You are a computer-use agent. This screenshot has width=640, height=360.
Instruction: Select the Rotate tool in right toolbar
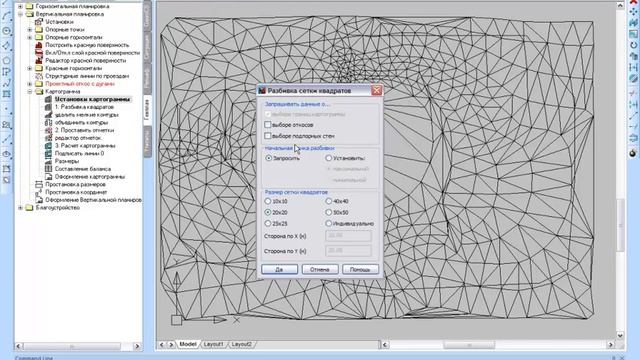coord(633,45)
